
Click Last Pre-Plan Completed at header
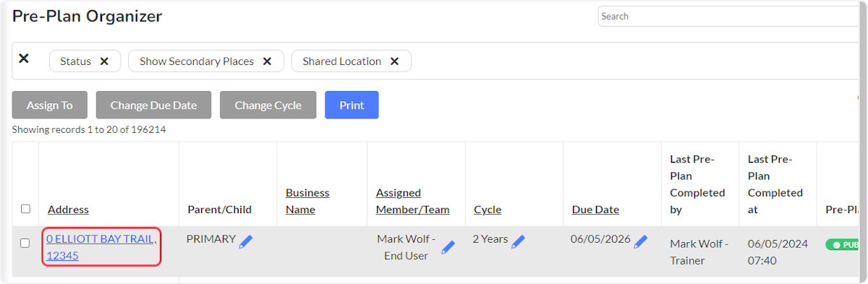coord(775,184)
